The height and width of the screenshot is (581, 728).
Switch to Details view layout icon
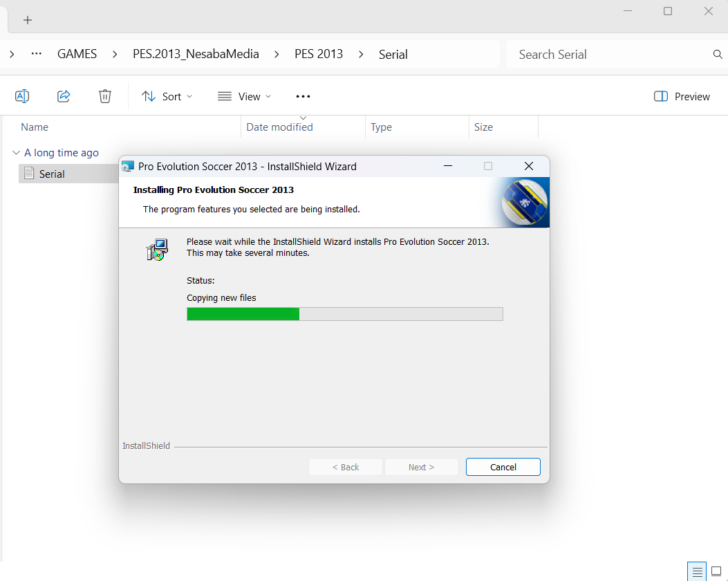tap(697, 572)
